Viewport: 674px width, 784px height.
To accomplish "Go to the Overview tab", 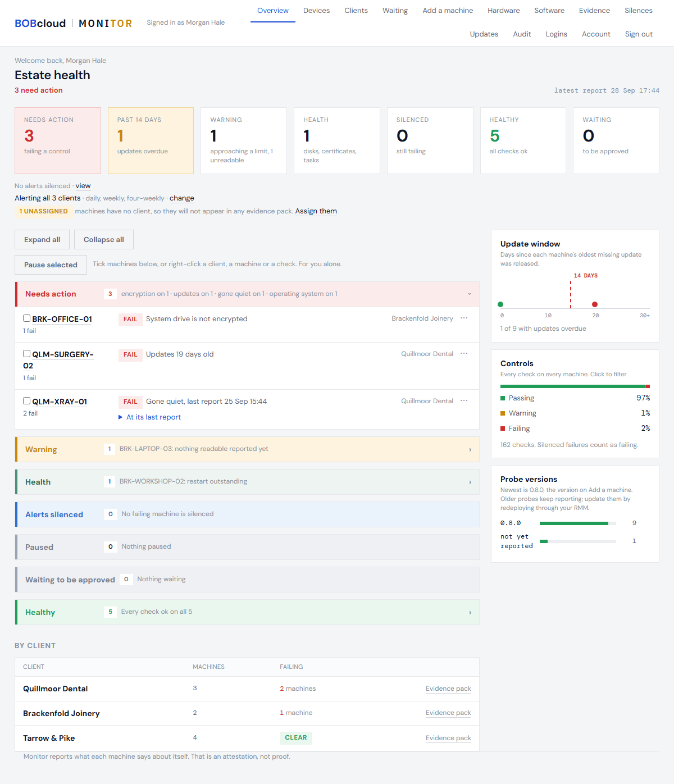I will pos(273,11).
